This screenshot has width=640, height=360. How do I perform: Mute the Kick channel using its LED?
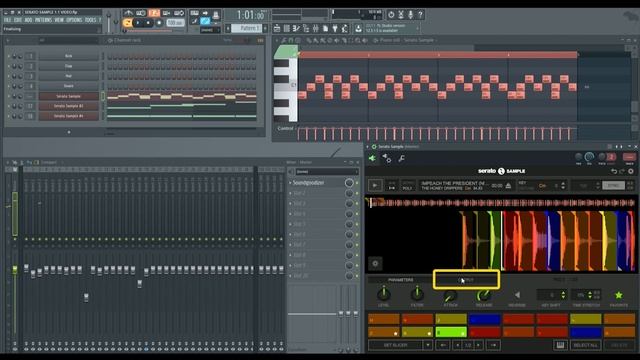pyautogui.click(x=9, y=56)
